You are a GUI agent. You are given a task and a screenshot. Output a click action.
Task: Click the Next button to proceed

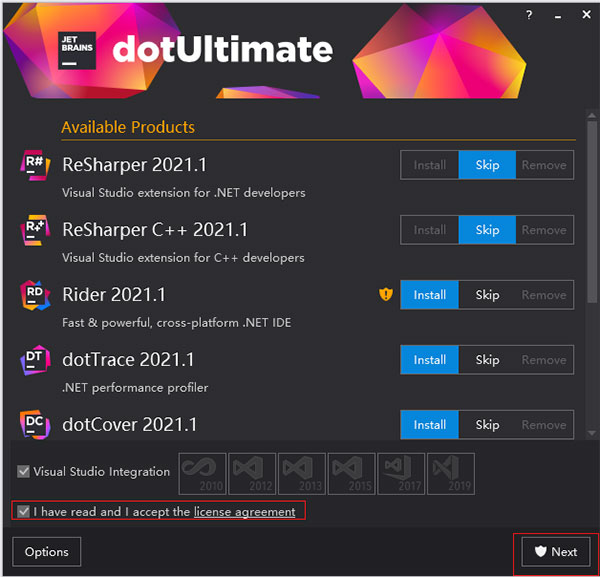pyautogui.click(x=556, y=552)
